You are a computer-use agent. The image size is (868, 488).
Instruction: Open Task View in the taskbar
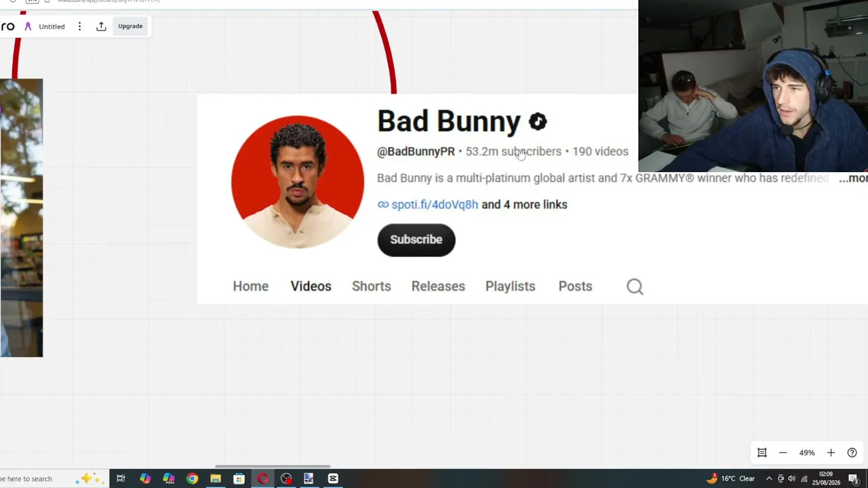(121, 479)
